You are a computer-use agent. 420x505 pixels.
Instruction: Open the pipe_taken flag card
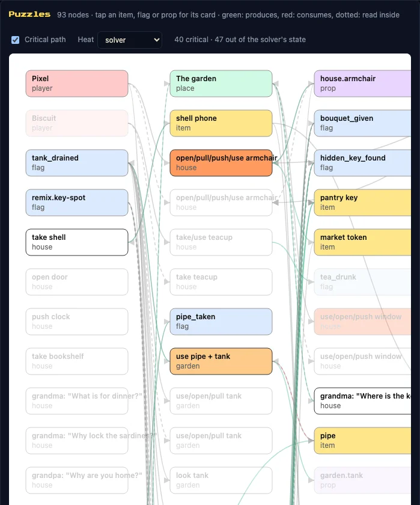221,322
